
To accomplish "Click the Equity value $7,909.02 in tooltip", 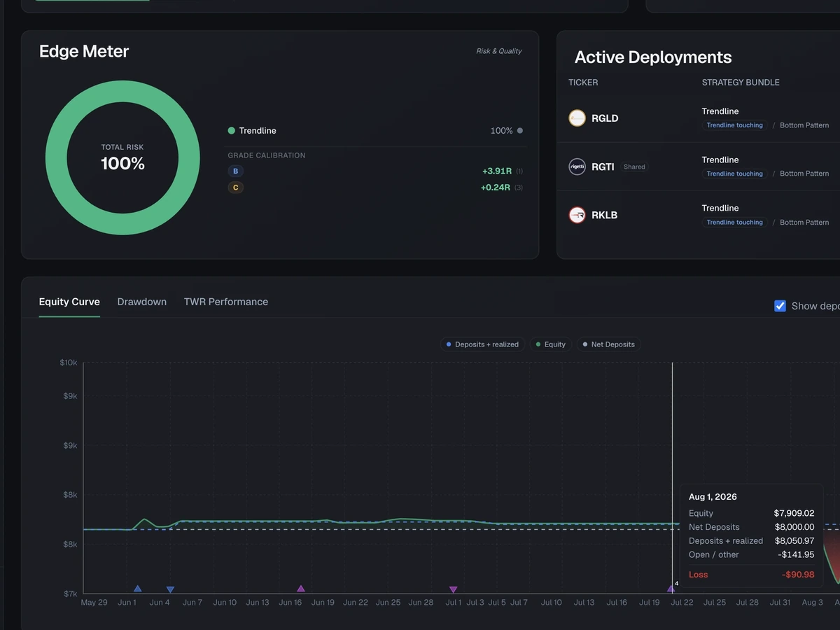I will (794, 513).
